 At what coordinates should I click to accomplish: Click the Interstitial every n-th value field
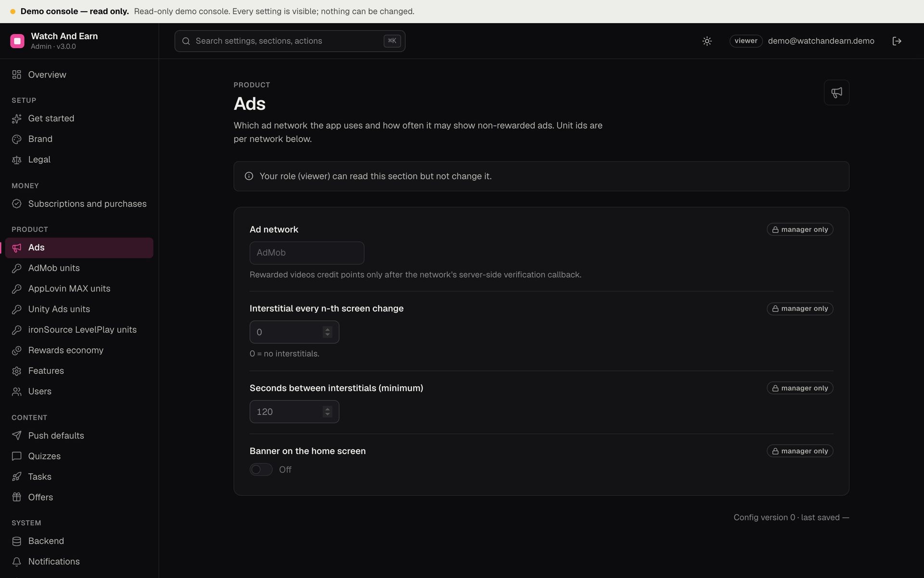(294, 332)
